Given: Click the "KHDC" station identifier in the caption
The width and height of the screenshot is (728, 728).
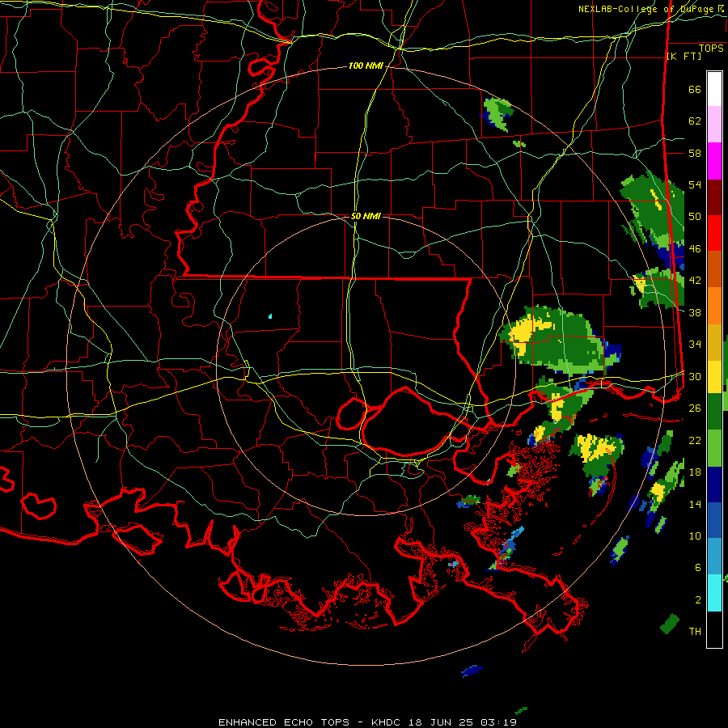Looking at the screenshot, I should 387,722.
